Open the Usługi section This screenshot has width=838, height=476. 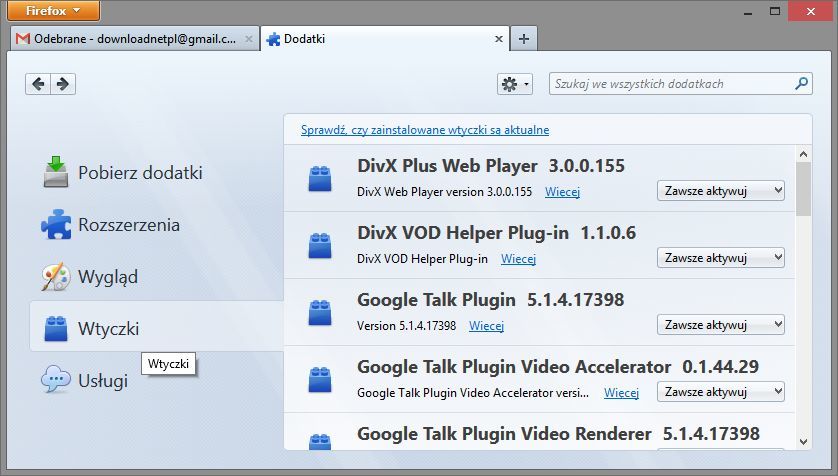click(x=156, y=380)
